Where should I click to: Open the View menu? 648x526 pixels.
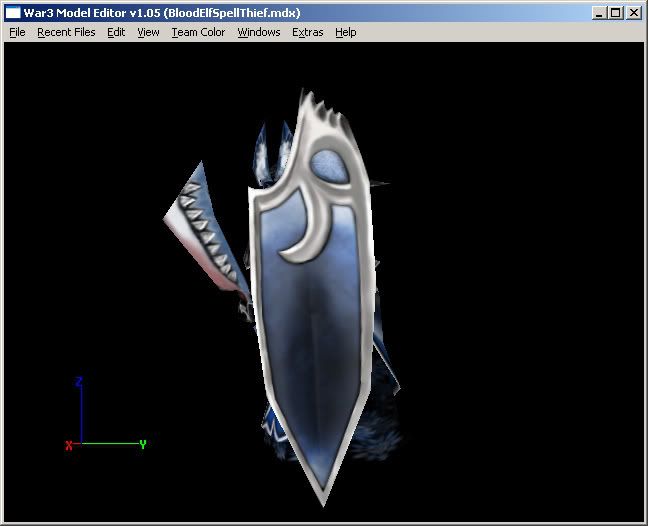[148, 32]
